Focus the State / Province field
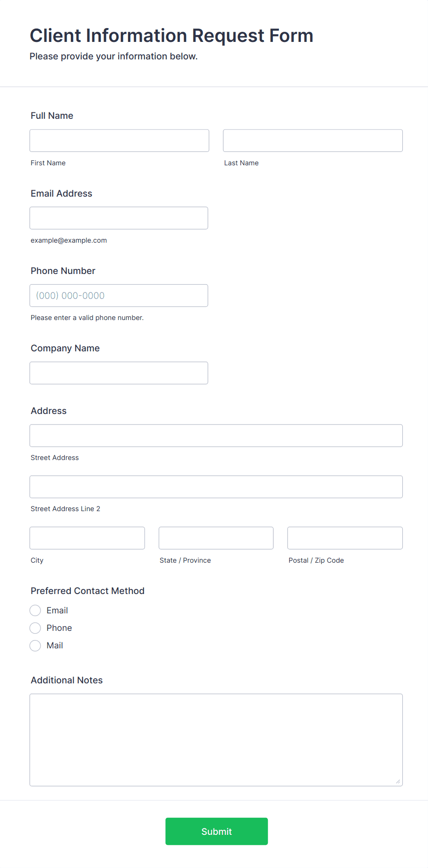The width and height of the screenshot is (428, 868). (216, 538)
